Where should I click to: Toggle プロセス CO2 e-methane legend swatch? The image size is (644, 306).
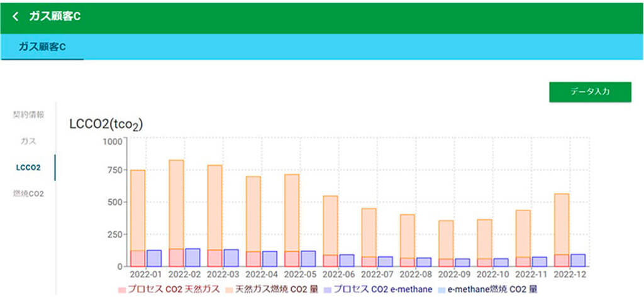coord(328,290)
